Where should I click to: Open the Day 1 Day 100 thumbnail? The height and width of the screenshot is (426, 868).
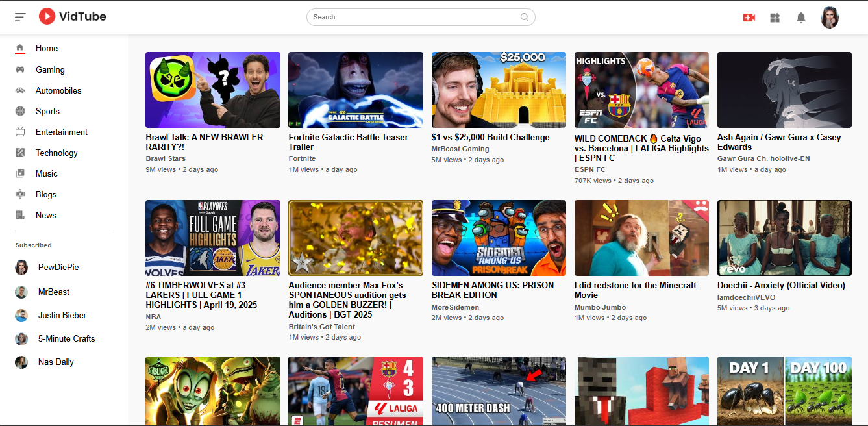coord(784,391)
